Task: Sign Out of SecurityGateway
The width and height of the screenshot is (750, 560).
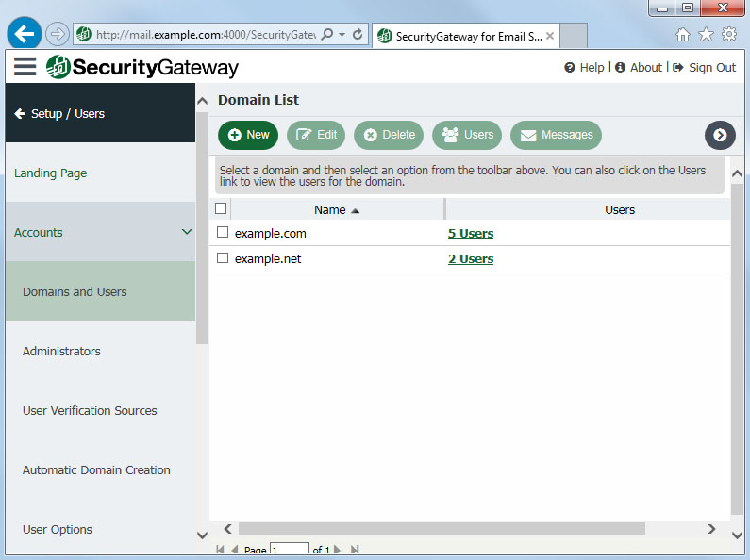Action: (x=704, y=68)
